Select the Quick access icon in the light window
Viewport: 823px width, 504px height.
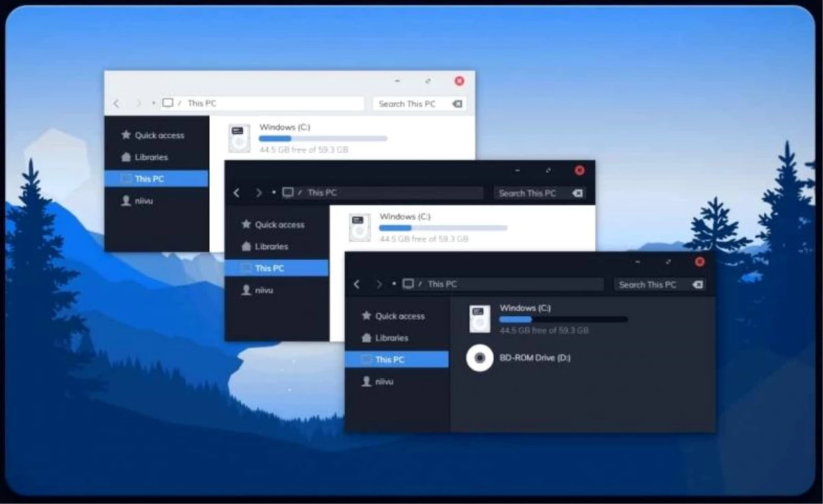pyautogui.click(x=126, y=135)
